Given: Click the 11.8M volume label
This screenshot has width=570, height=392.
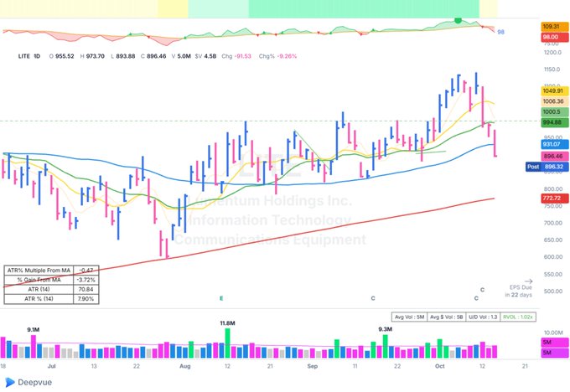Looking at the screenshot, I should [227, 323].
